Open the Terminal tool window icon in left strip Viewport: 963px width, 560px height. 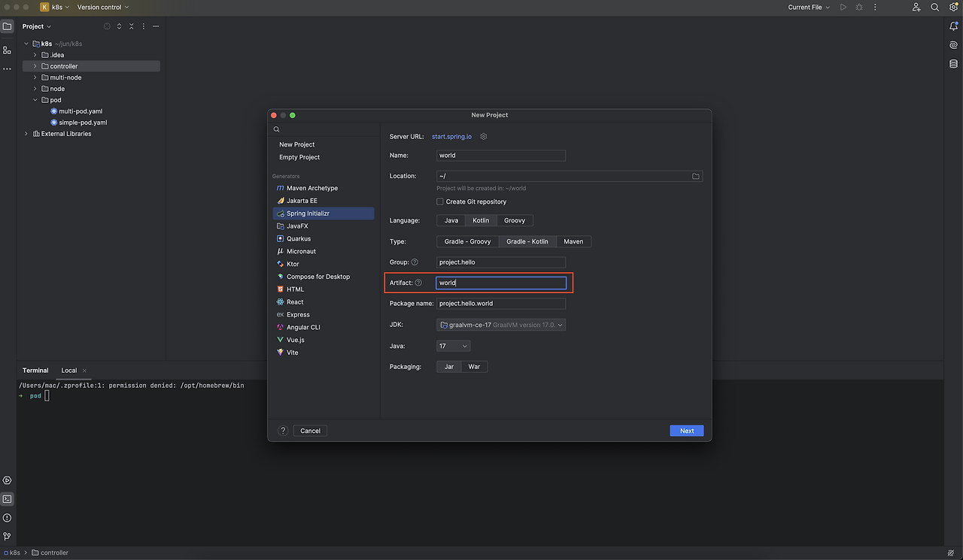click(x=8, y=499)
